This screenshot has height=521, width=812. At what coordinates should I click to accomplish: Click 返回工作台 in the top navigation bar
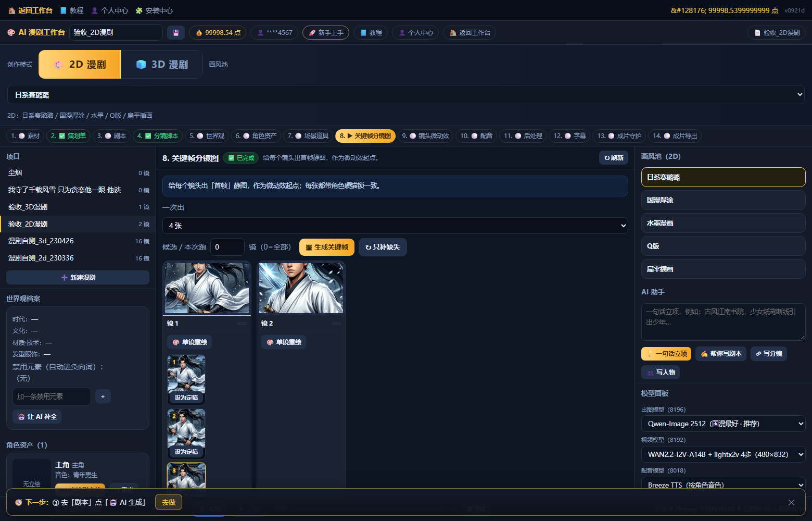30,10
